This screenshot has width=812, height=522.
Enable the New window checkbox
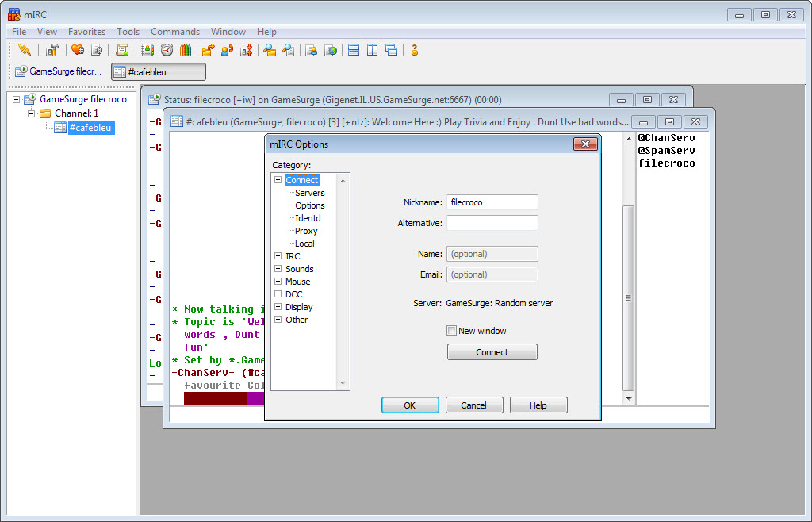[x=452, y=331]
